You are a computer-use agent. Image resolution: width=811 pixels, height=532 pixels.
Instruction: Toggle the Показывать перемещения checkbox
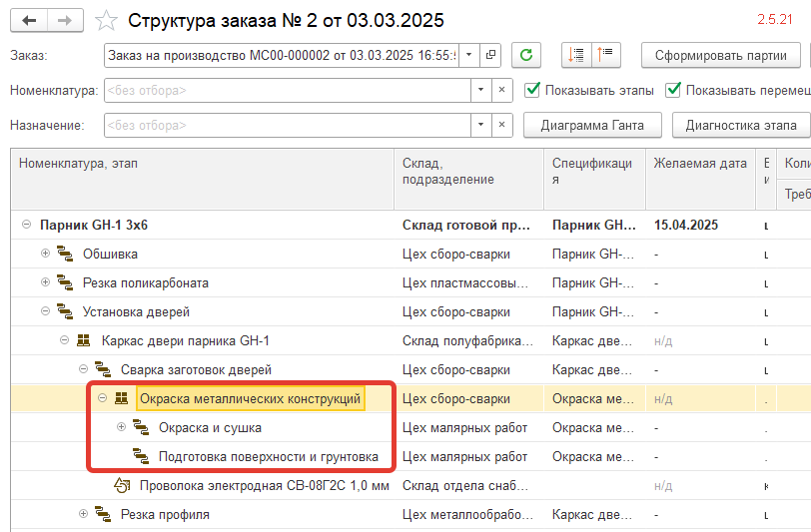coord(673,90)
